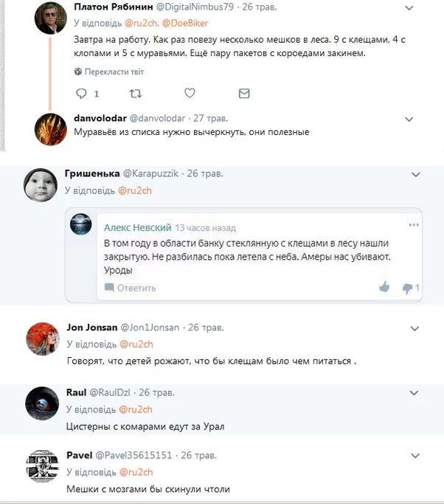The image size is (444, 504).
Task: Click the Перекласти твіт translate link
Action: coord(114,72)
